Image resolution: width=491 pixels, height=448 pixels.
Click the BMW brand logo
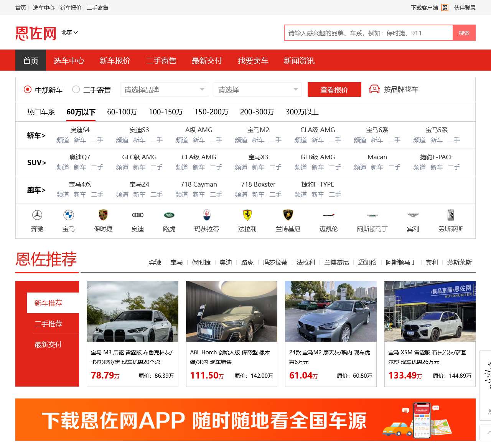coord(69,215)
